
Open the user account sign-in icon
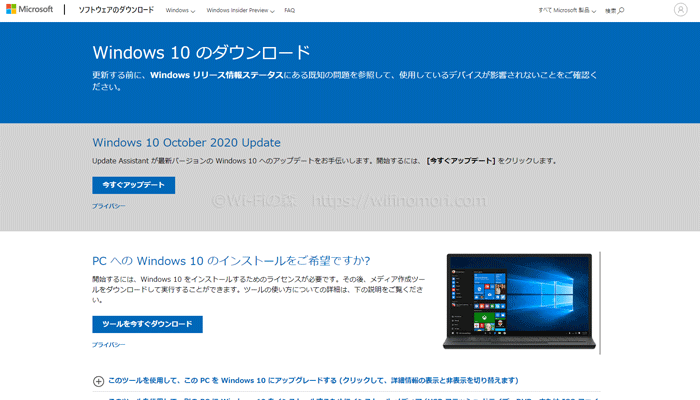pos(680,9)
